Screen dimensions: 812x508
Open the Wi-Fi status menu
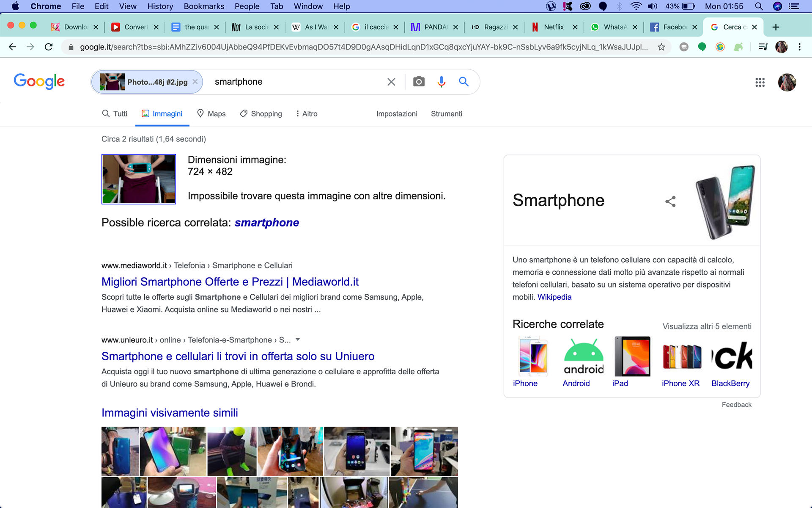click(x=636, y=6)
